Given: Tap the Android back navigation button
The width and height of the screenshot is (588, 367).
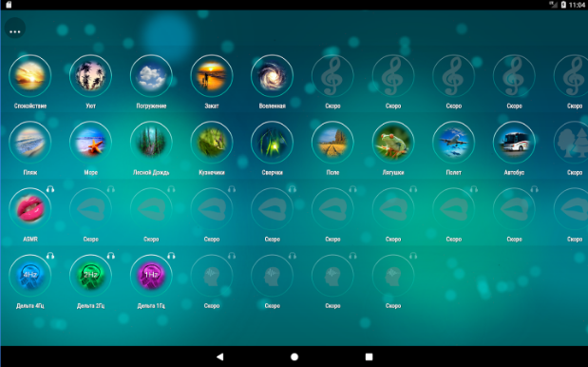Looking at the screenshot, I should (220, 357).
